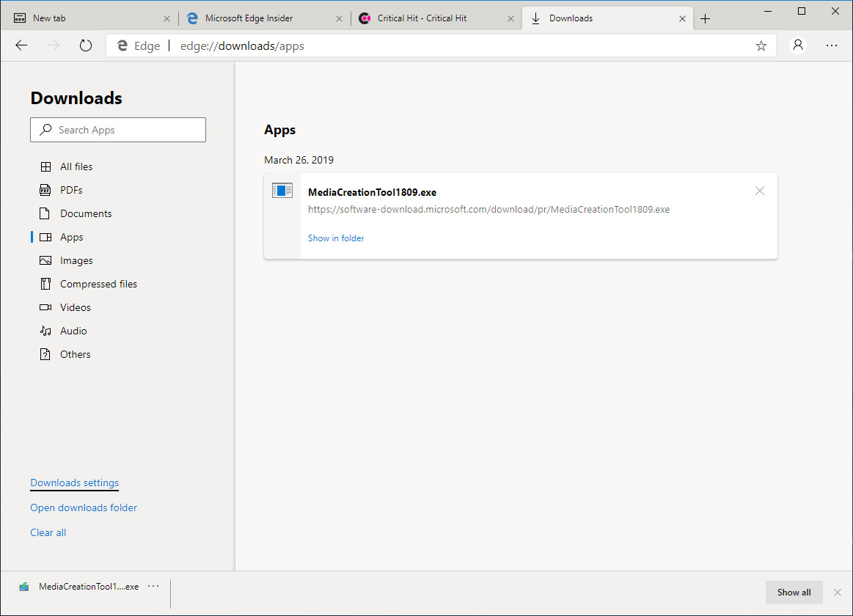Click the browser back arrow
853x616 pixels.
click(x=21, y=45)
